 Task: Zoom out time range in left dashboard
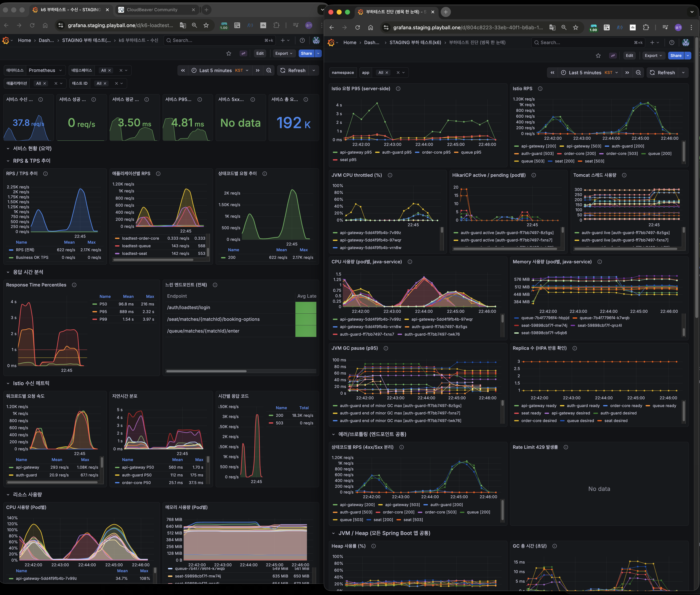coord(269,70)
